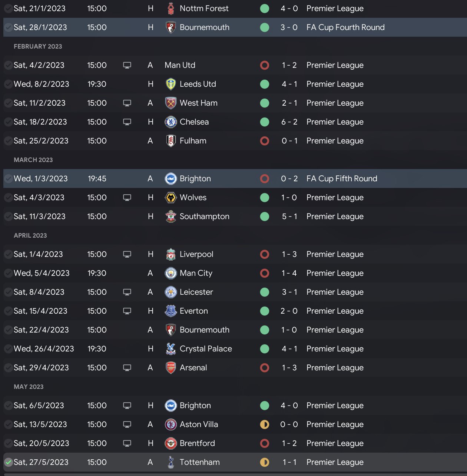Open the Crystal Palace team link
Image resolution: width=467 pixels, height=476 pixels.
point(206,349)
